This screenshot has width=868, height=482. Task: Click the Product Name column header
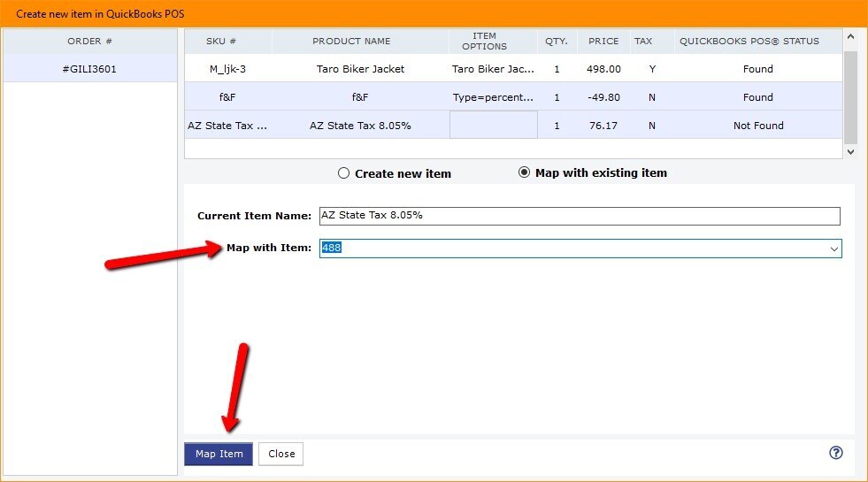click(350, 42)
